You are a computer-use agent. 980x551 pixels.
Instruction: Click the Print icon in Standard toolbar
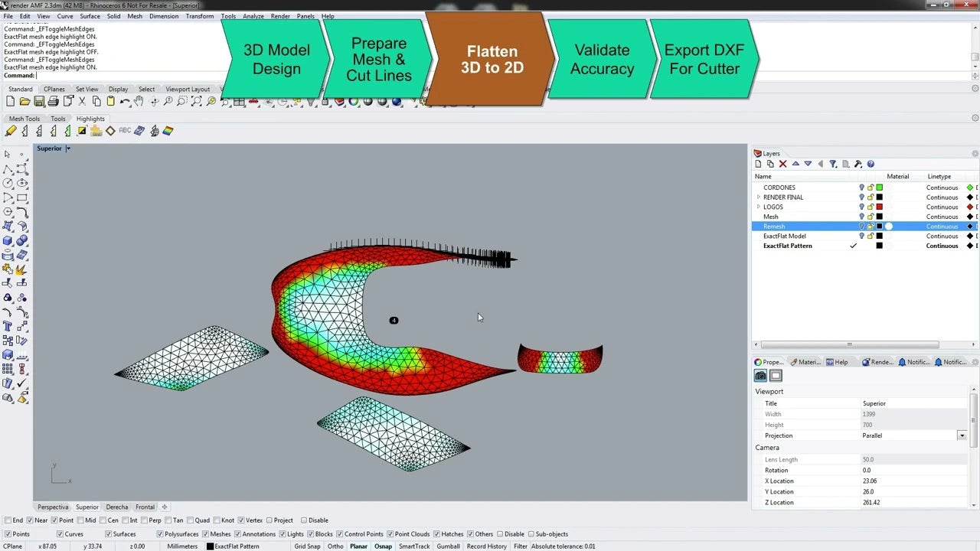(x=54, y=102)
